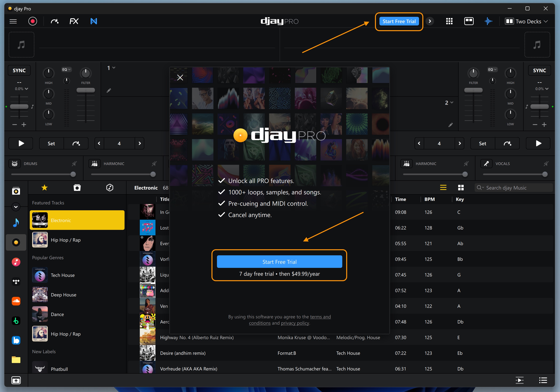Expand the deck 2 selector chevron
The width and height of the screenshot is (560, 392).
[452, 102]
